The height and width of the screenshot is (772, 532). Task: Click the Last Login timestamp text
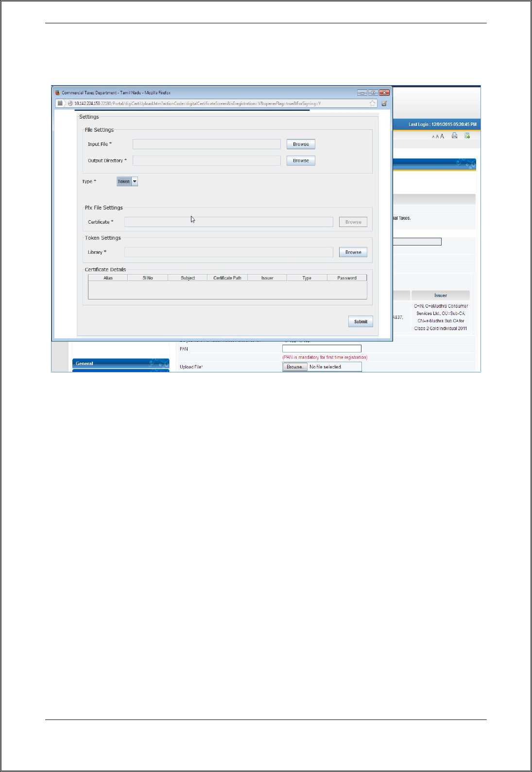(x=443, y=124)
